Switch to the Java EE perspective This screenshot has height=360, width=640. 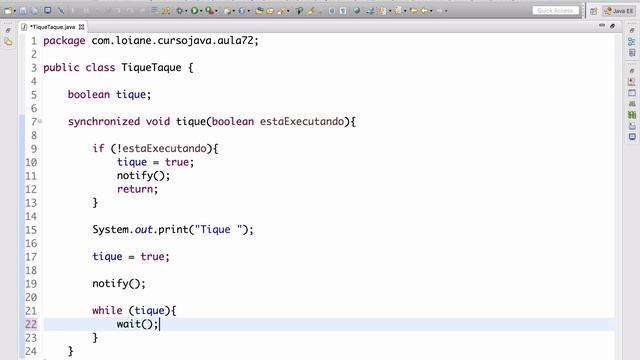(619, 11)
